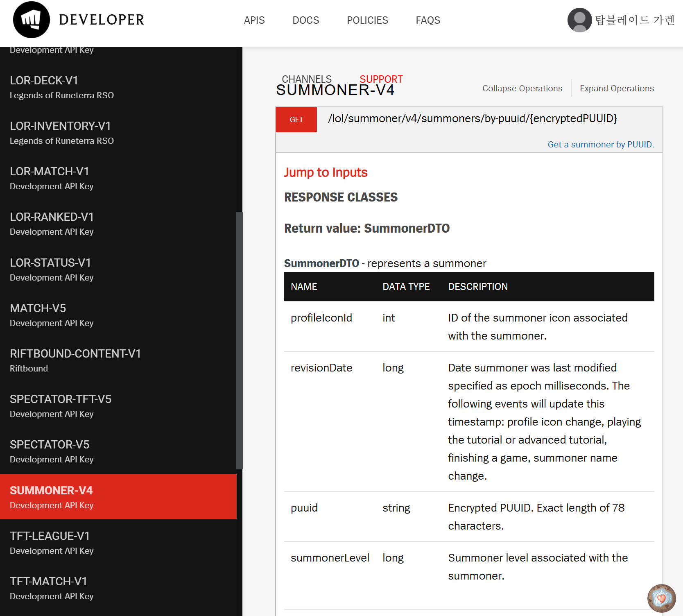Click the DESCRIPTION column header

(x=478, y=287)
